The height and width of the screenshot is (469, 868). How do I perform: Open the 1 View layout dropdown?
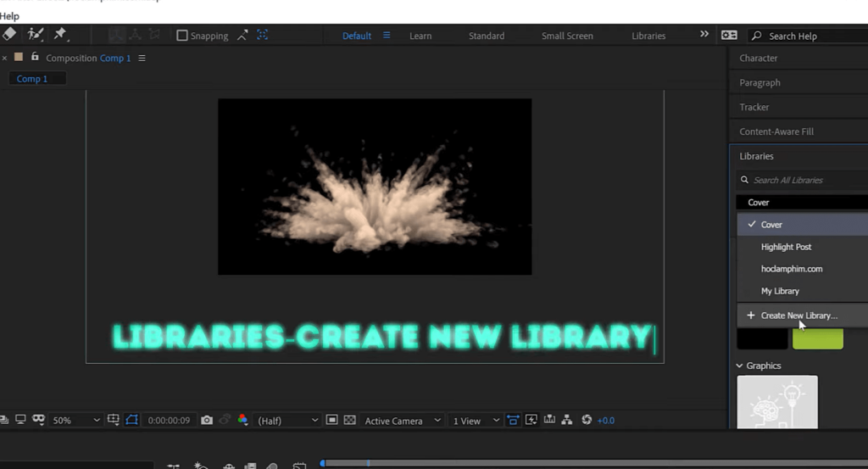(476, 421)
